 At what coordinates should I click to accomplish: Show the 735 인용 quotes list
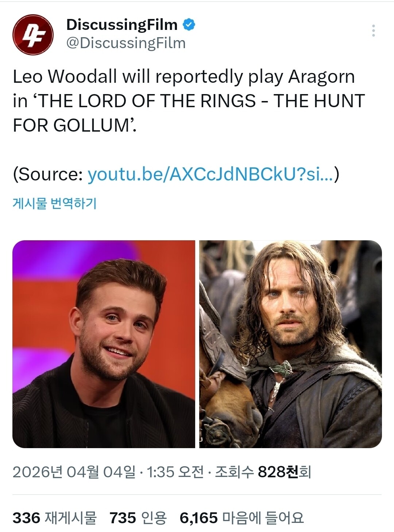(x=138, y=518)
